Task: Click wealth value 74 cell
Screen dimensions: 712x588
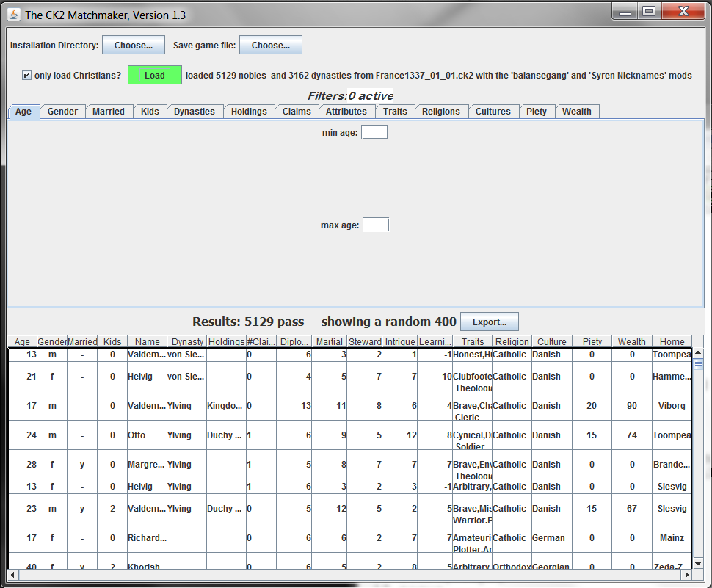Action: point(632,435)
